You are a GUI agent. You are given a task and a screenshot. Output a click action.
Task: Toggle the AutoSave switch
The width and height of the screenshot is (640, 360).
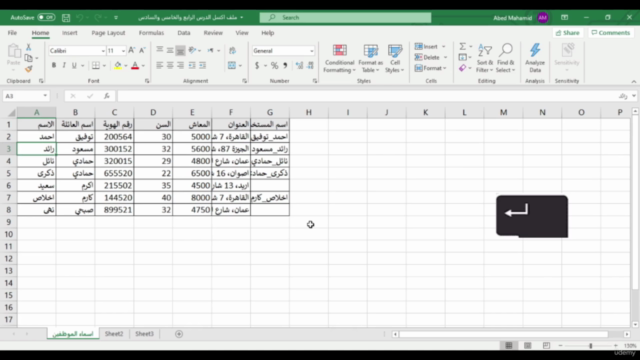46,18
